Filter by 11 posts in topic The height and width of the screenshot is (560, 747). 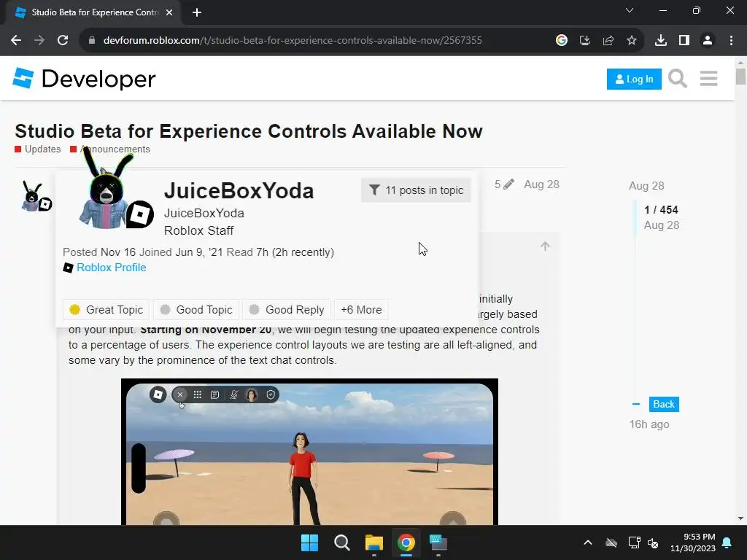pos(416,190)
